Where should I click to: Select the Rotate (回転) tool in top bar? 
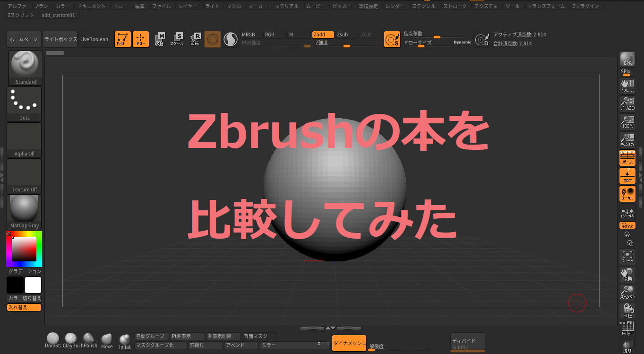[195, 39]
